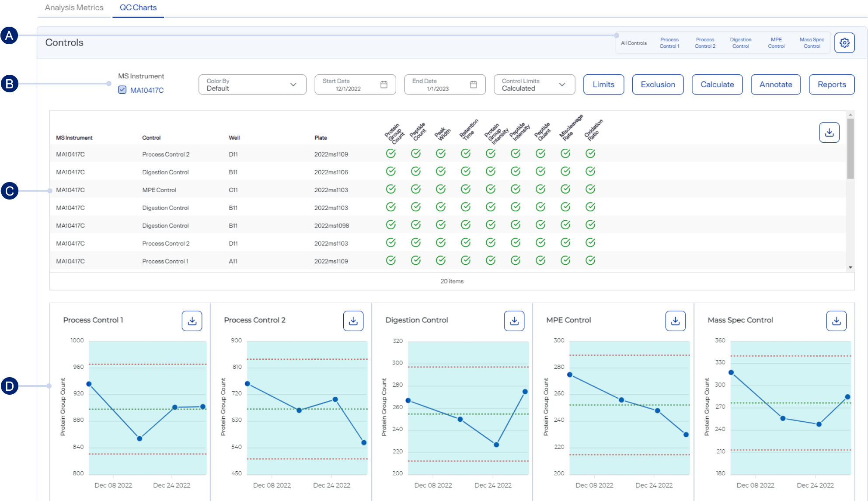Download the Digestion Control chart
868x501 pixels.
pos(514,321)
